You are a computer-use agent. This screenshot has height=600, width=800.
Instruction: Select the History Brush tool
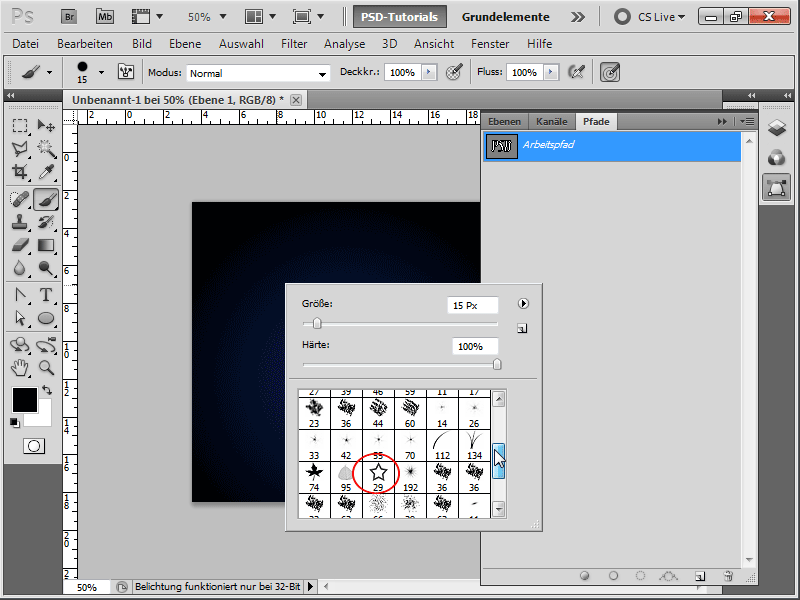tap(46, 222)
